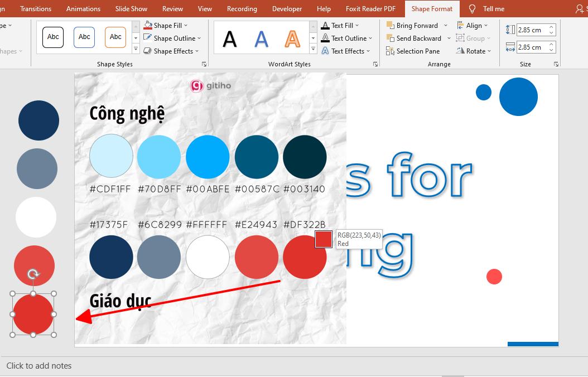The image size is (588, 377).
Task: Open the Review tab
Action: pyautogui.click(x=172, y=8)
